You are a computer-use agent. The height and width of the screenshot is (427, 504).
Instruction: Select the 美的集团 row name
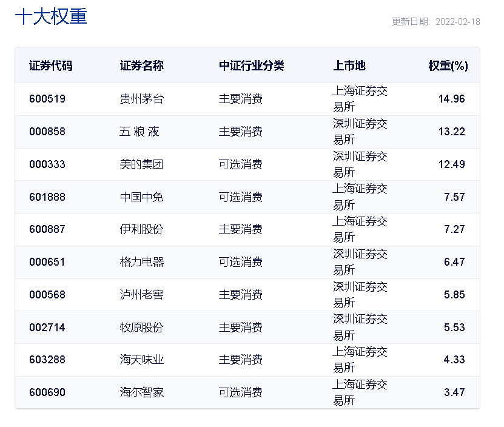pyautogui.click(x=141, y=164)
